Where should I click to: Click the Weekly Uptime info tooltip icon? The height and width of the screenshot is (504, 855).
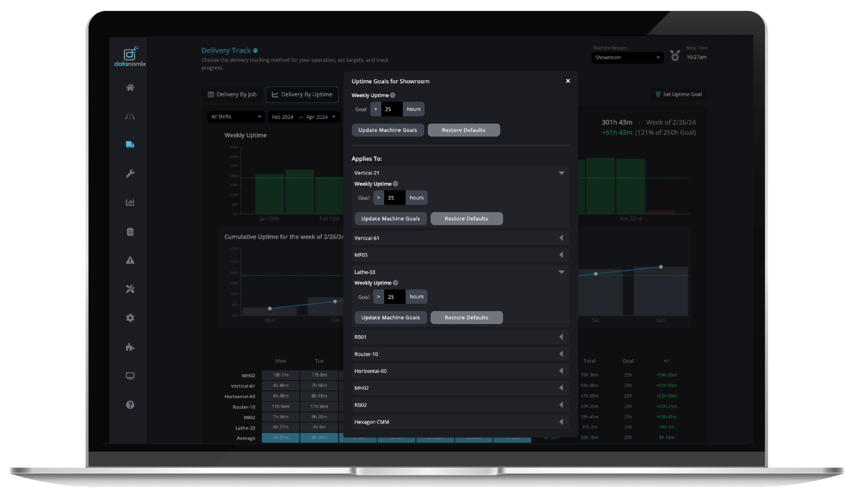pyautogui.click(x=392, y=95)
